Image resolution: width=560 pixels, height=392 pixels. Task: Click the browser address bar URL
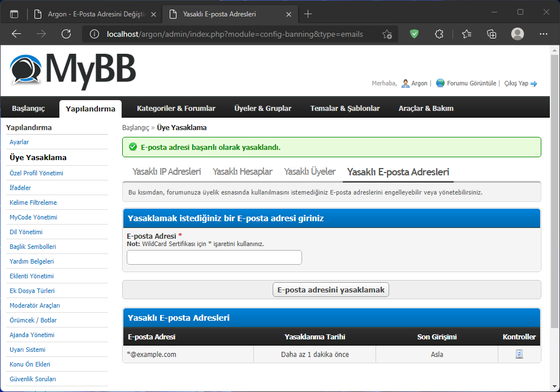[x=235, y=35]
